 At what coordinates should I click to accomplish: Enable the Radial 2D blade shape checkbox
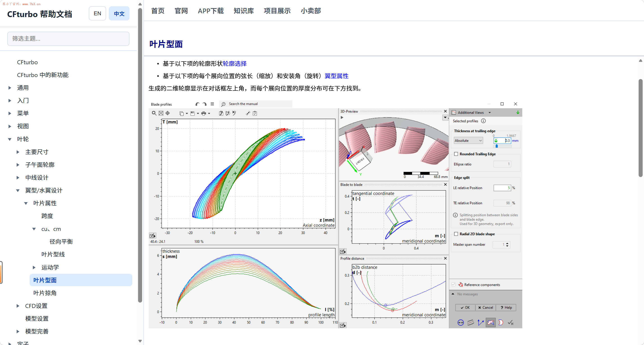coord(456,234)
